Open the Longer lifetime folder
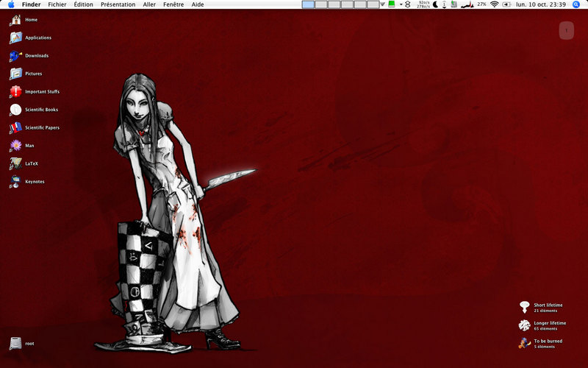This screenshot has height=368, width=588. coord(525,325)
